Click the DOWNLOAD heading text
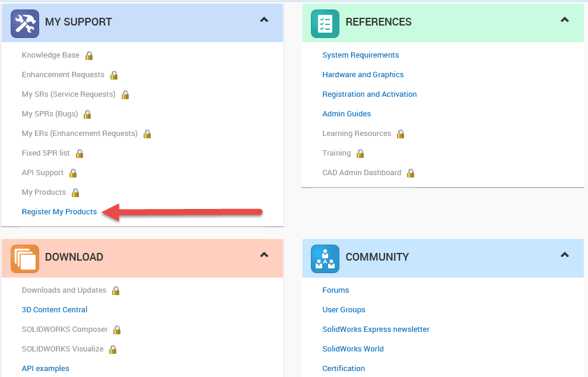 74,257
